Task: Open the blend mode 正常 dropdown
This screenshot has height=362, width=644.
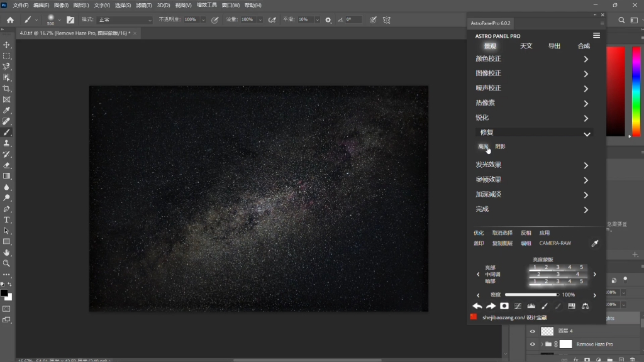Action: (x=124, y=19)
